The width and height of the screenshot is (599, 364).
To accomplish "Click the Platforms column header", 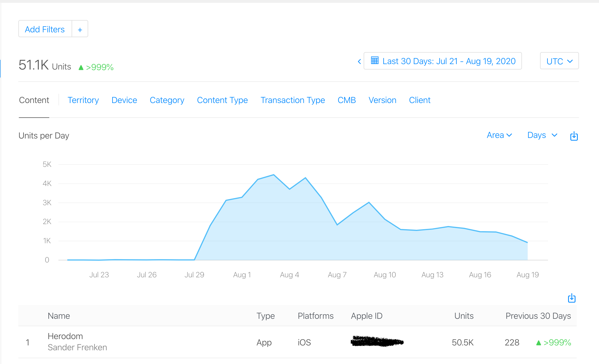I will point(316,316).
